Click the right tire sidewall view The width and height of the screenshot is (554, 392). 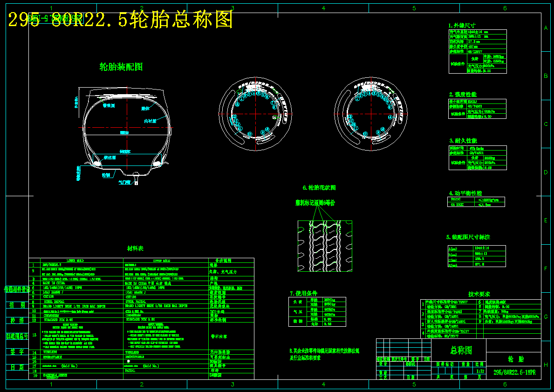point(370,114)
